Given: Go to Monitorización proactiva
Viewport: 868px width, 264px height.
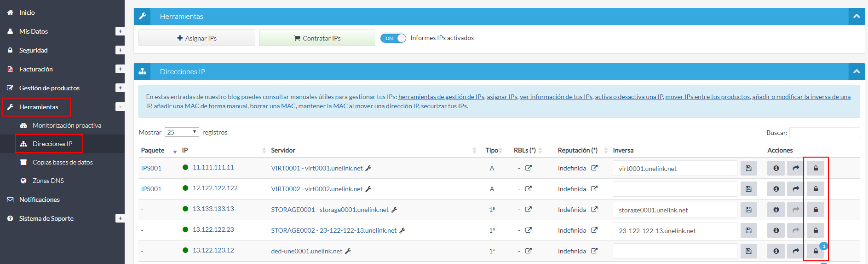Looking at the screenshot, I should click(x=67, y=125).
